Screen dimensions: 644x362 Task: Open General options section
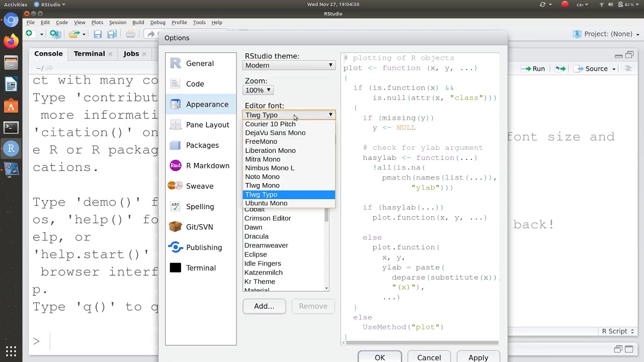pos(201,63)
